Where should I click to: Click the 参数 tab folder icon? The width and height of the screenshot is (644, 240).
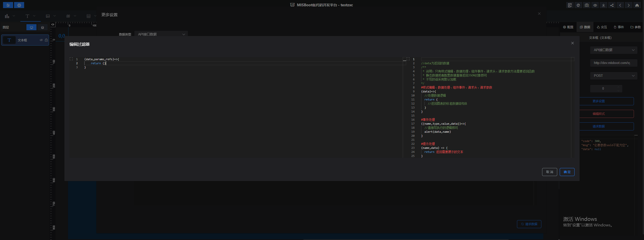click(x=632, y=27)
